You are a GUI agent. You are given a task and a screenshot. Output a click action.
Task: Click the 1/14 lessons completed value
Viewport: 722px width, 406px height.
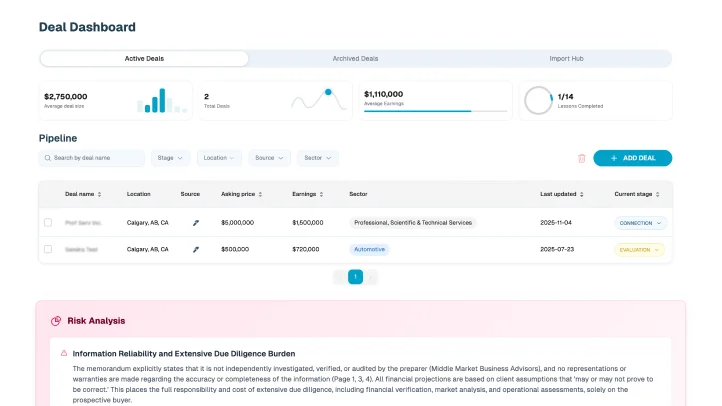coord(565,97)
